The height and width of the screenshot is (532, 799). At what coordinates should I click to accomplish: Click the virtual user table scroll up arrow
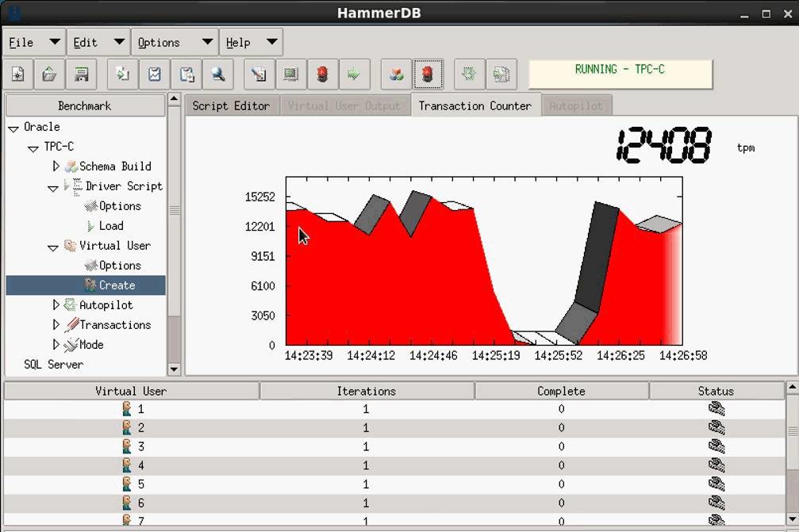pyautogui.click(x=793, y=388)
